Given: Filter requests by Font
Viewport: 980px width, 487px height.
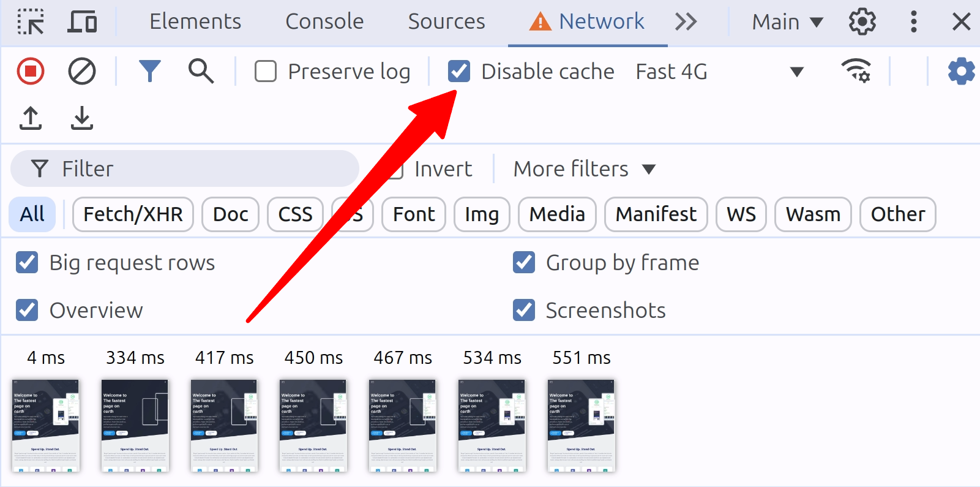Looking at the screenshot, I should 414,214.
